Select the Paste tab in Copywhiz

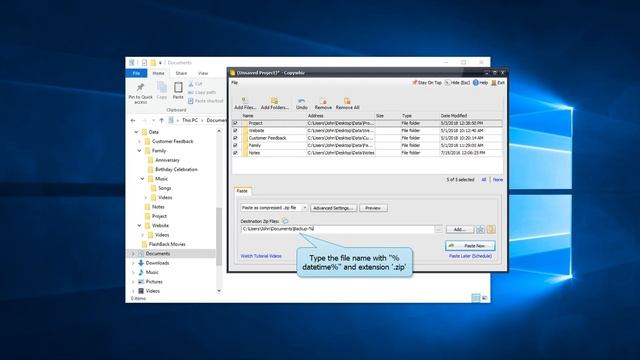[x=242, y=191]
